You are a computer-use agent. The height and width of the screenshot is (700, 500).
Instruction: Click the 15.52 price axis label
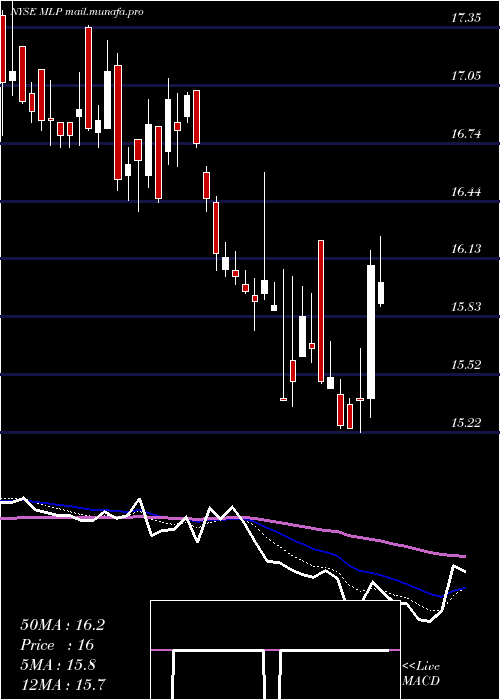tap(466, 365)
